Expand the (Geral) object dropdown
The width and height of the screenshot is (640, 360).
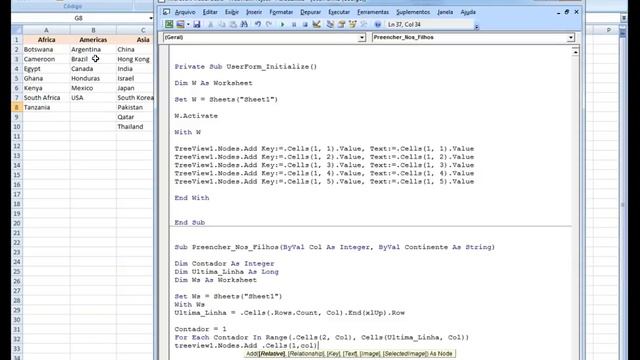pos(362,38)
